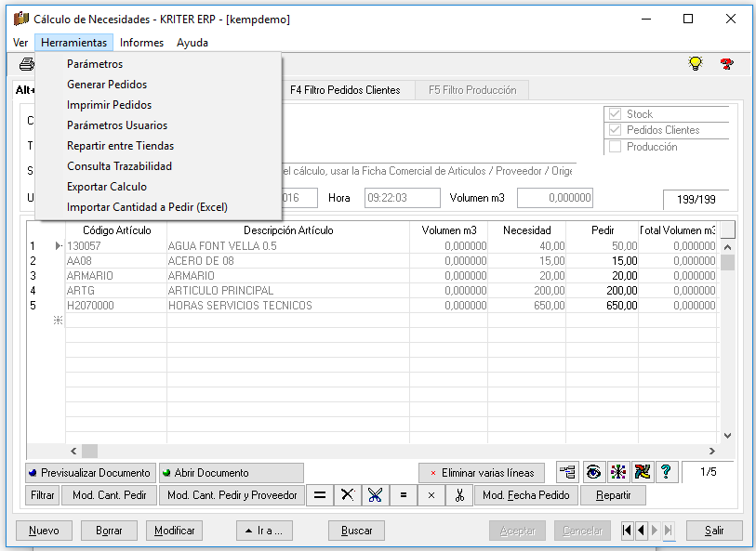This screenshot has width=756, height=551.
Task: Click the Borrar button
Action: point(109,531)
